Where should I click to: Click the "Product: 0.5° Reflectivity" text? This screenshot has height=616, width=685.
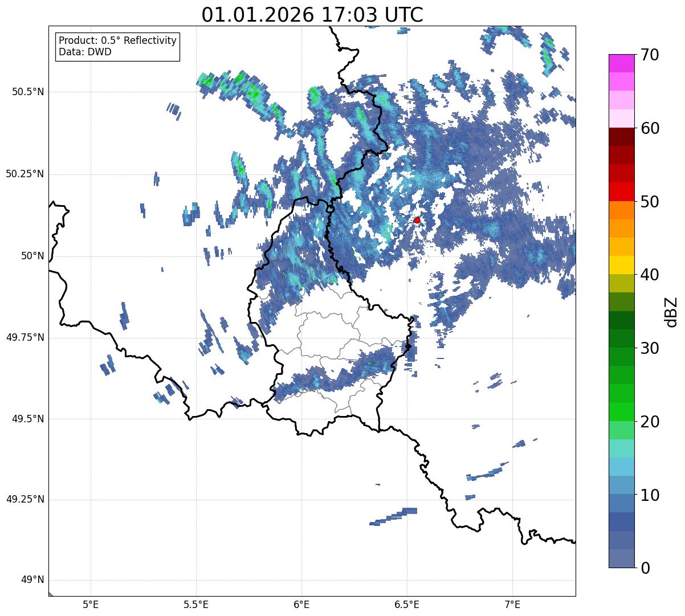118,41
